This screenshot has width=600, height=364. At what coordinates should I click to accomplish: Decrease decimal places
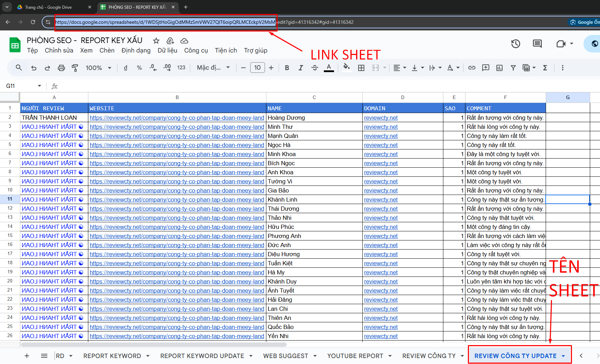tap(153, 68)
